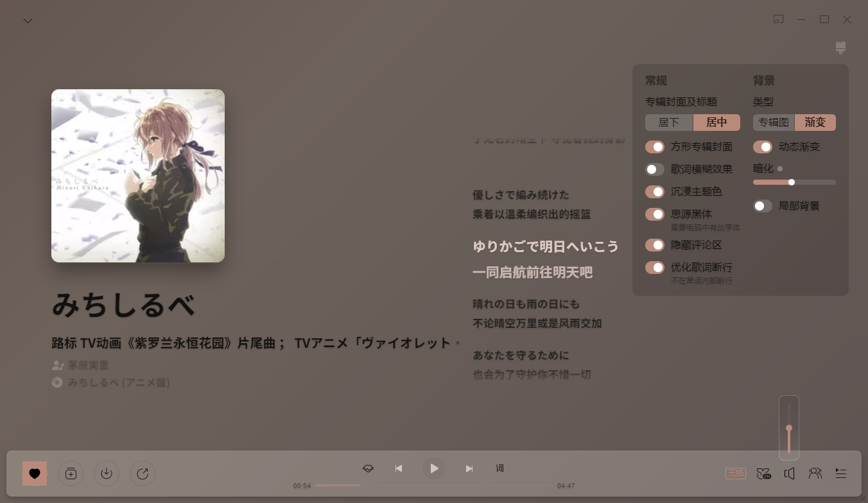Viewport: 868px width, 503px height.
Task: Adjust the 暗化 darkness slider
Action: pos(793,182)
